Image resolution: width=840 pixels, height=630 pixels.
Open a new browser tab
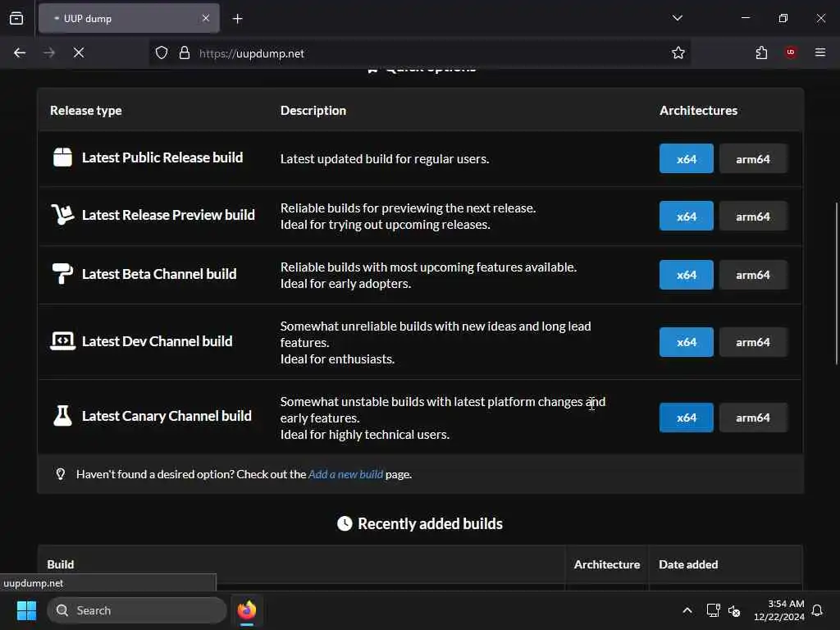[x=237, y=19]
